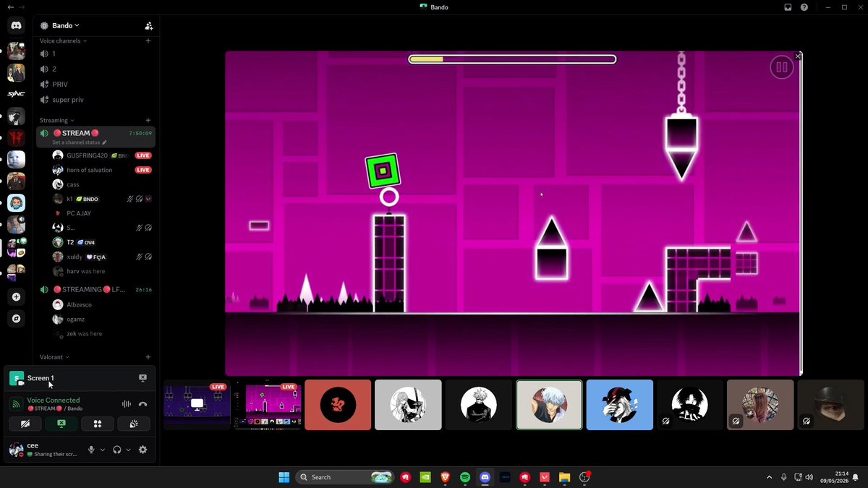Open the SYNC server icon
Image resolution: width=868 pixels, height=488 pixels.
click(16, 93)
